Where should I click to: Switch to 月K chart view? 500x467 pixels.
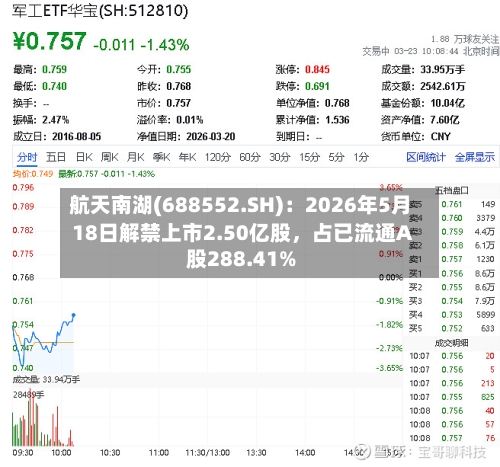pos(135,157)
